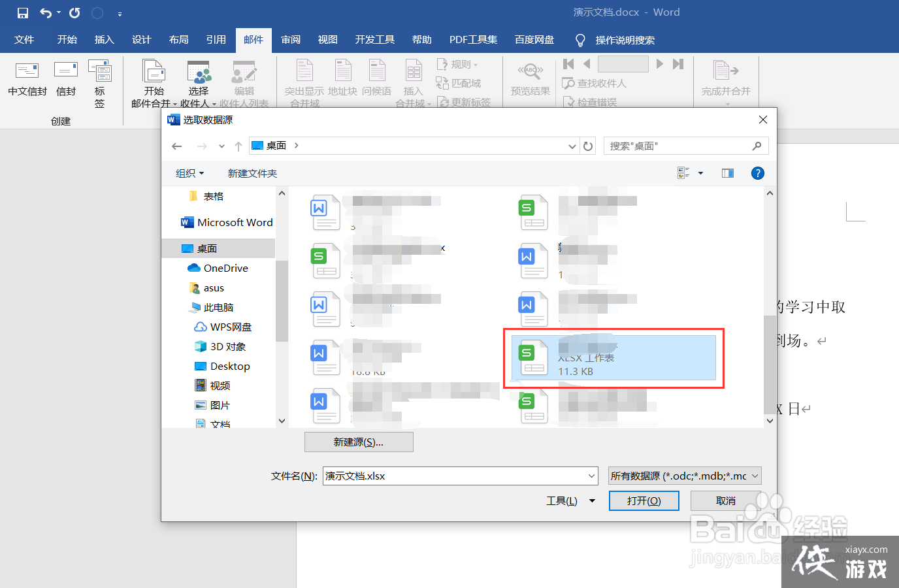Open the 百度网盘 ribbon tab

pyautogui.click(x=534, y=40)
